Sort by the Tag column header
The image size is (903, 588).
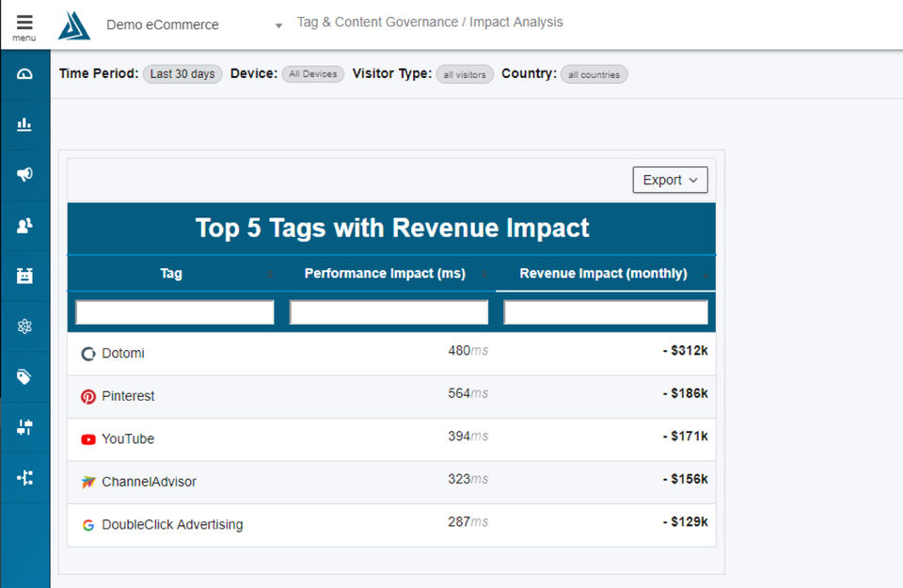tap(171, 274)
